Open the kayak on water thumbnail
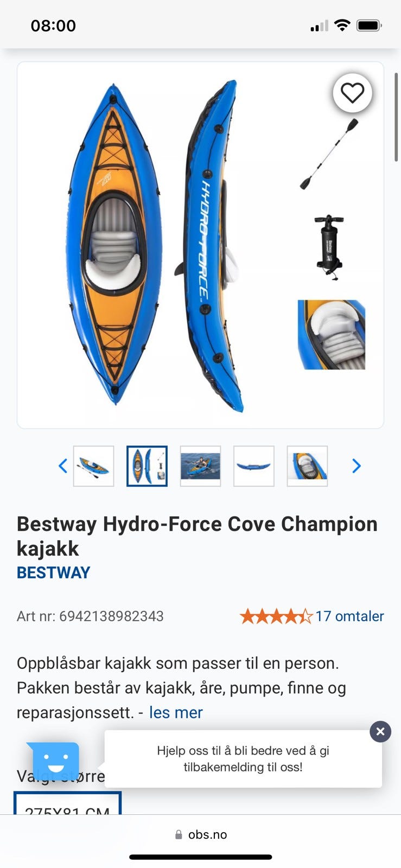This screenshot has height=868, width=401. coord(200,466)
